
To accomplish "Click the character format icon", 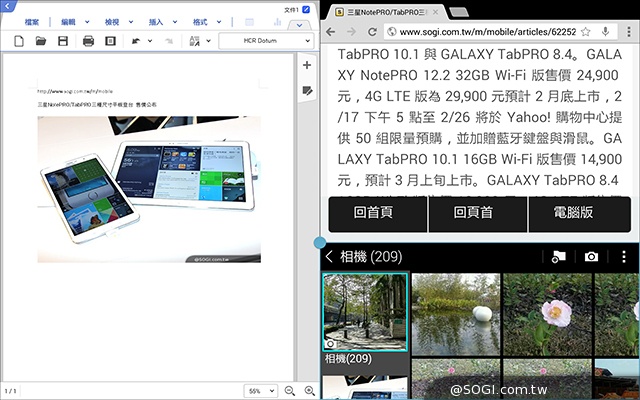I will pos(195,41).
